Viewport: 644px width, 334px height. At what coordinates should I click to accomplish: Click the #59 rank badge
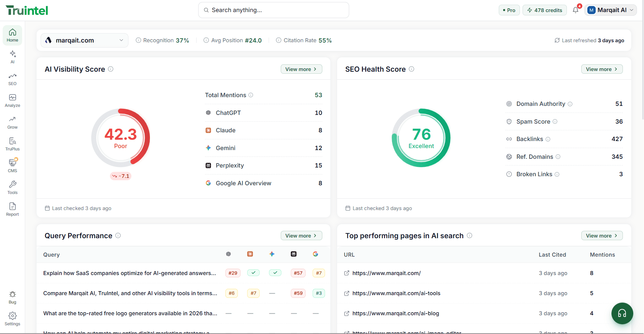(298, 293)
